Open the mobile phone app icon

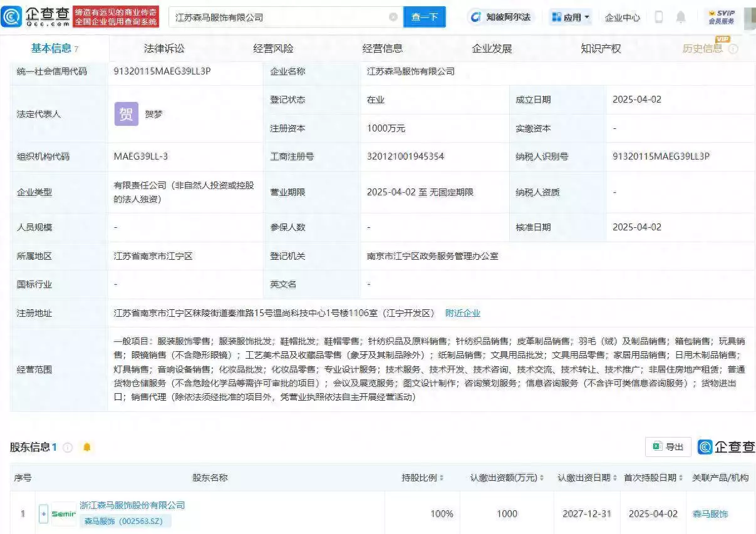coord(658,18)
